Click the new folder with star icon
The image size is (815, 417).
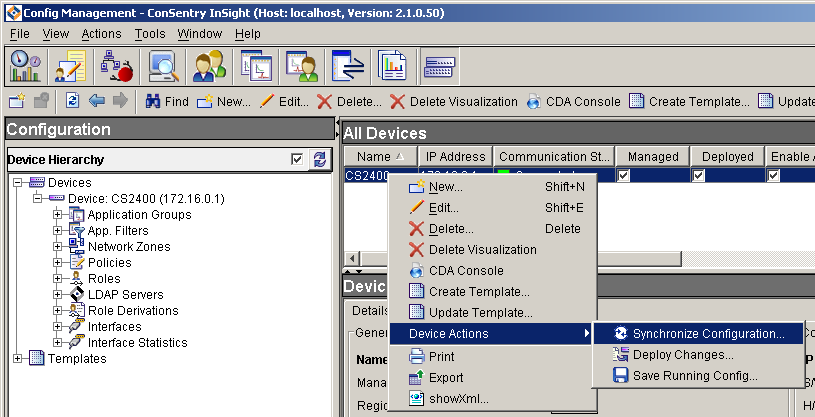[x=17, y=101]
